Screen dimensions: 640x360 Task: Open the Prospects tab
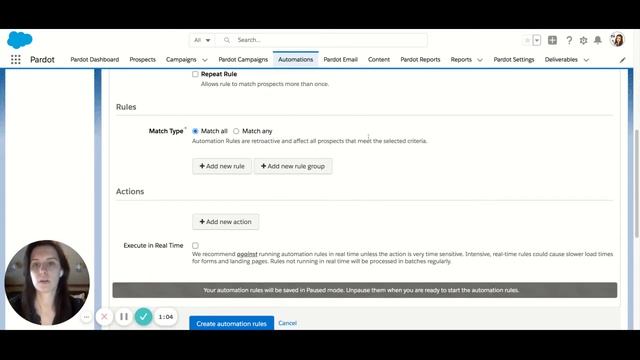(x=142, y=60)
